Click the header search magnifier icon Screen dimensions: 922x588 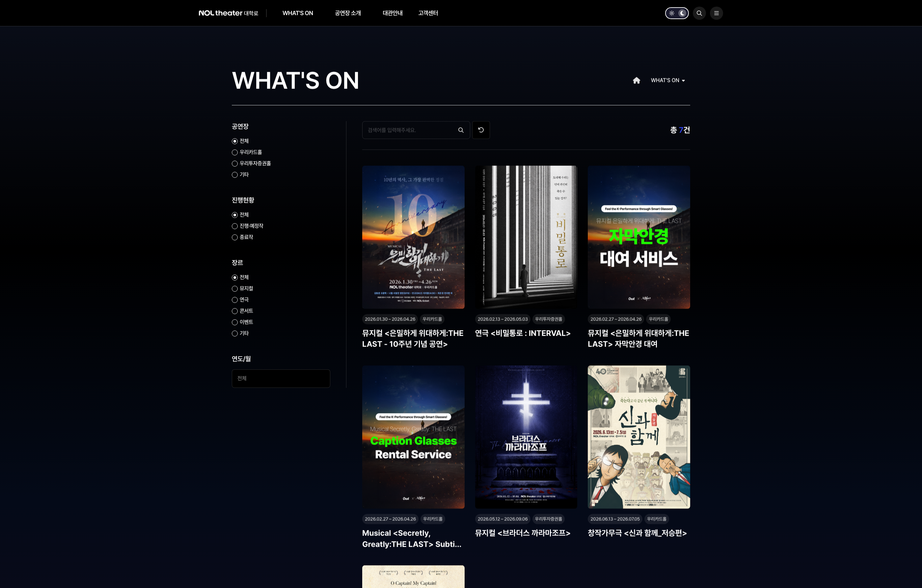[699, 13]
